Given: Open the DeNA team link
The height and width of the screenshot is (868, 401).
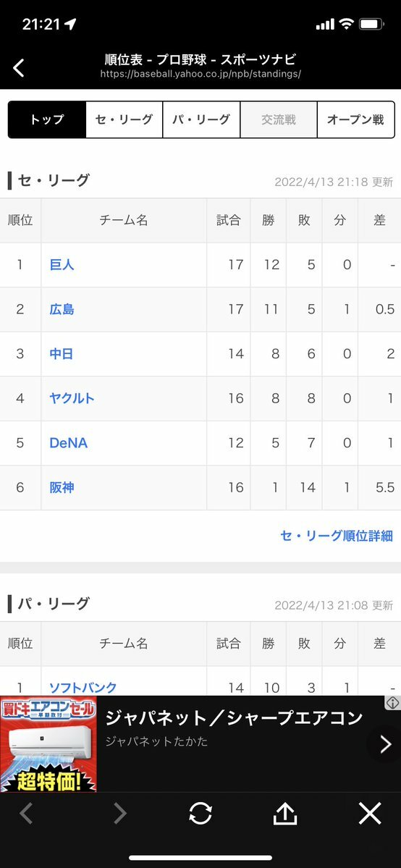Looking at the screenshot, I should 68,443.
